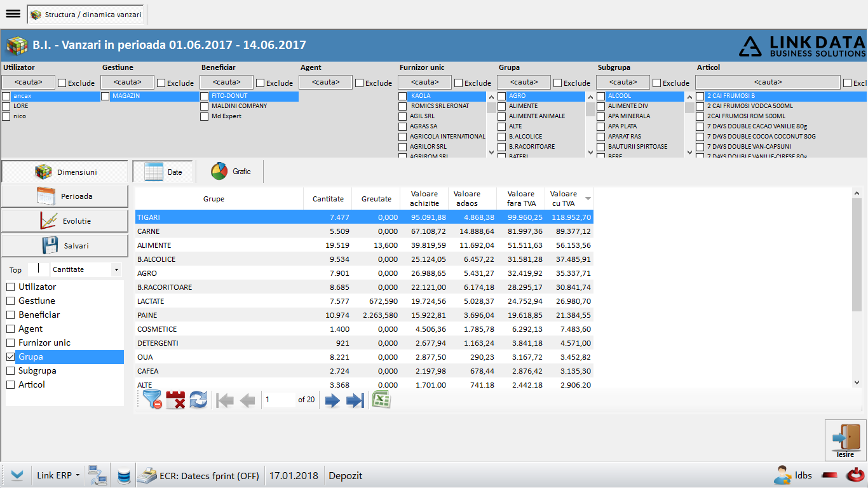Enable Exclude checkbox under Gestiune
Screen dimensions: 868x488
click(161, 83)
